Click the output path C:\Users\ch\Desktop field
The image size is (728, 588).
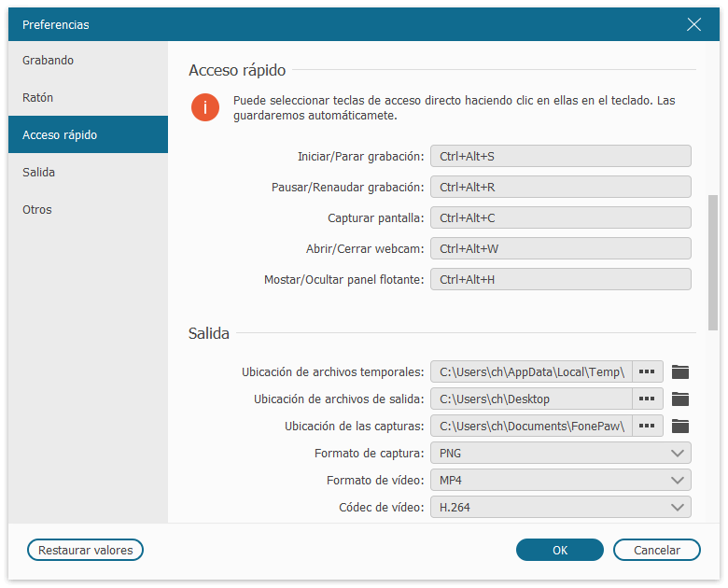tap(531, 399)
